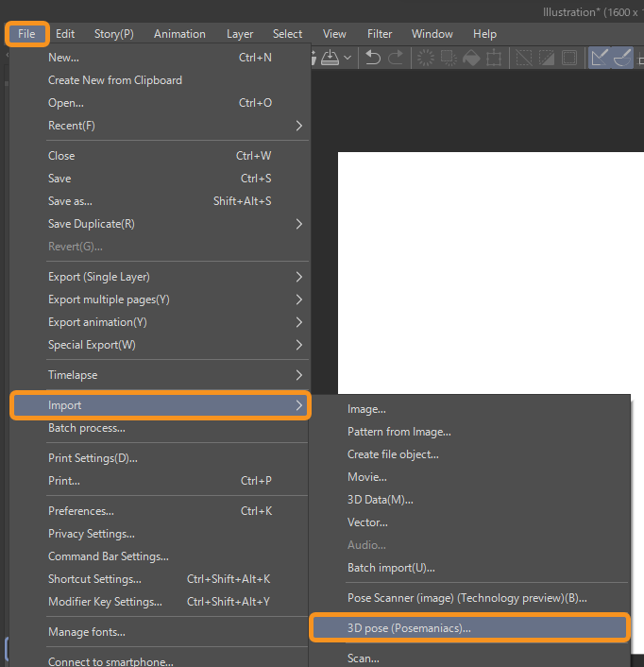The width and height of the screenshot is (644, 667).
Task: Choose Batch import(U)...
Action: (x=470, y=568)
